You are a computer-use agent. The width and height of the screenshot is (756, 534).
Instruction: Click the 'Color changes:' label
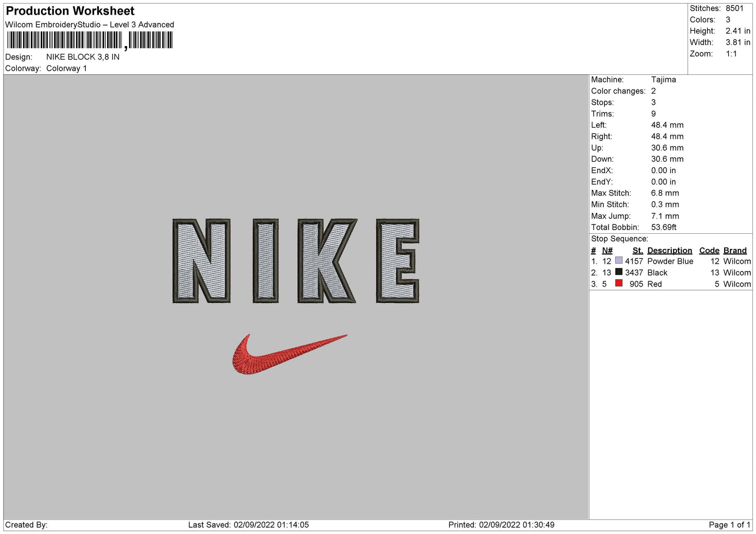pos(618,91)
